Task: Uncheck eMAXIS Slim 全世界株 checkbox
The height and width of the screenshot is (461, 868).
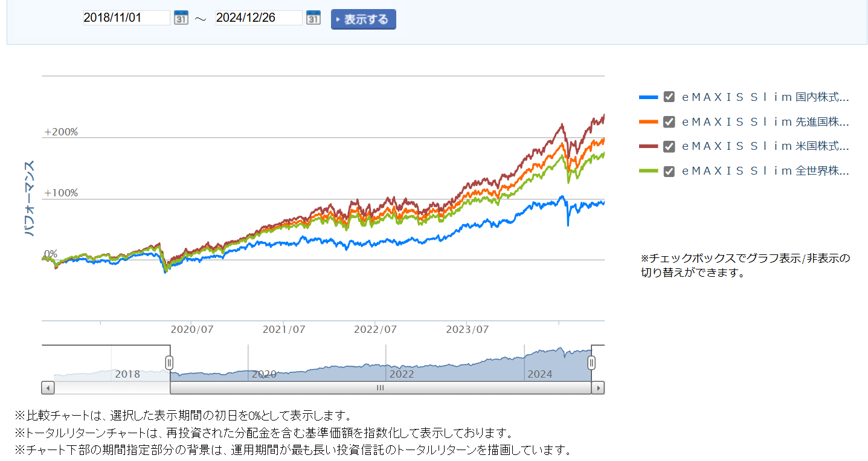Action: pyautogui.click(x=669, y=171)
